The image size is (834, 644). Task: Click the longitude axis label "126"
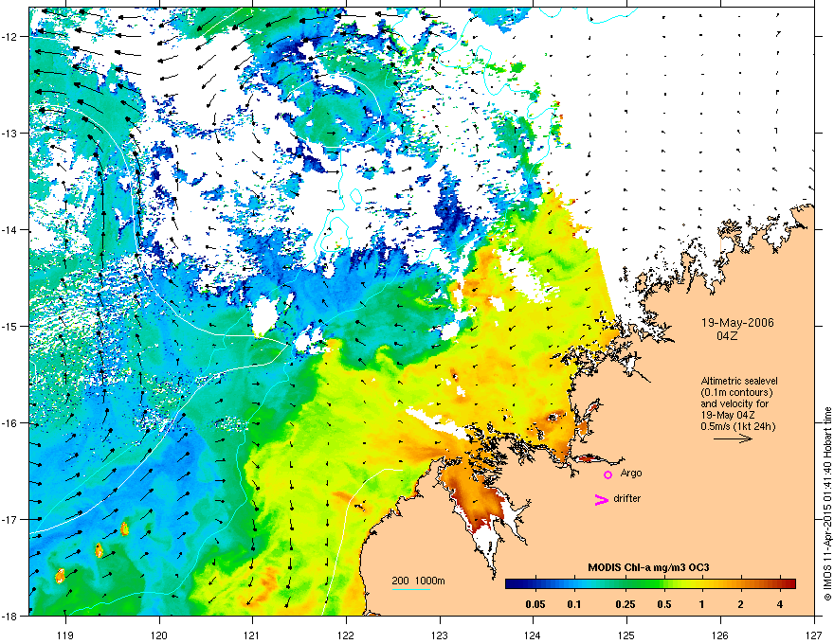point(720,635)
